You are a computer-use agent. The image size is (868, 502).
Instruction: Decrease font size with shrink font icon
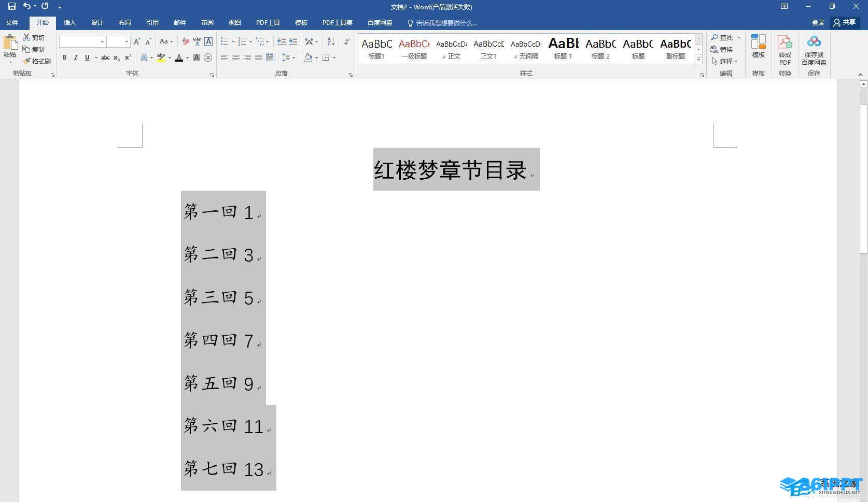(148, 41)
